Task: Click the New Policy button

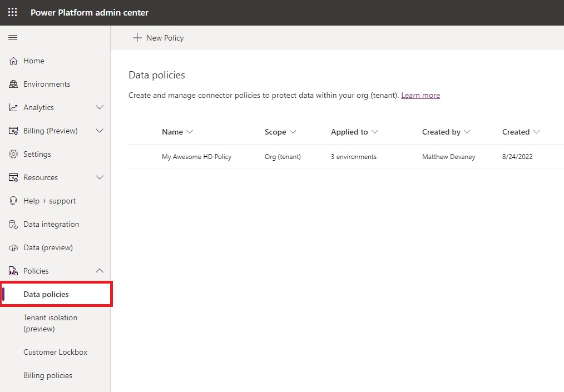Action: (159, 38)
